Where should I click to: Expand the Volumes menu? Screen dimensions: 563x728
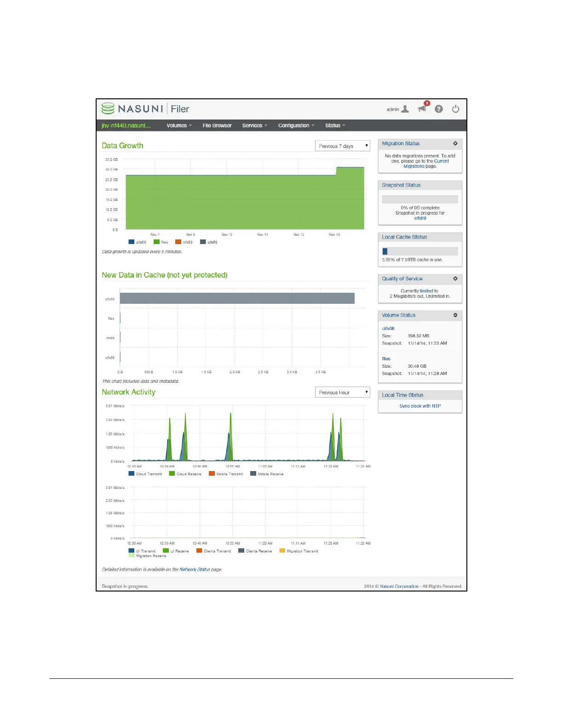tap(179, 125)
